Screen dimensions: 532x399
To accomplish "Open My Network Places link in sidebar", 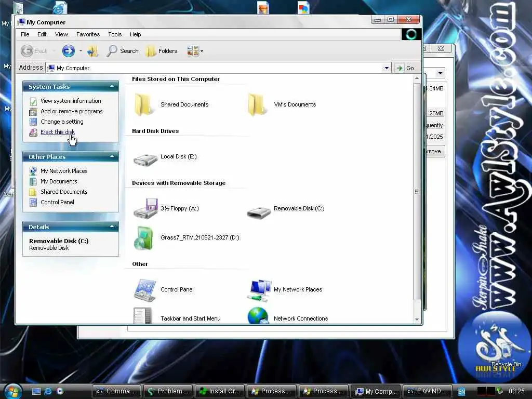I will [64, 171].
